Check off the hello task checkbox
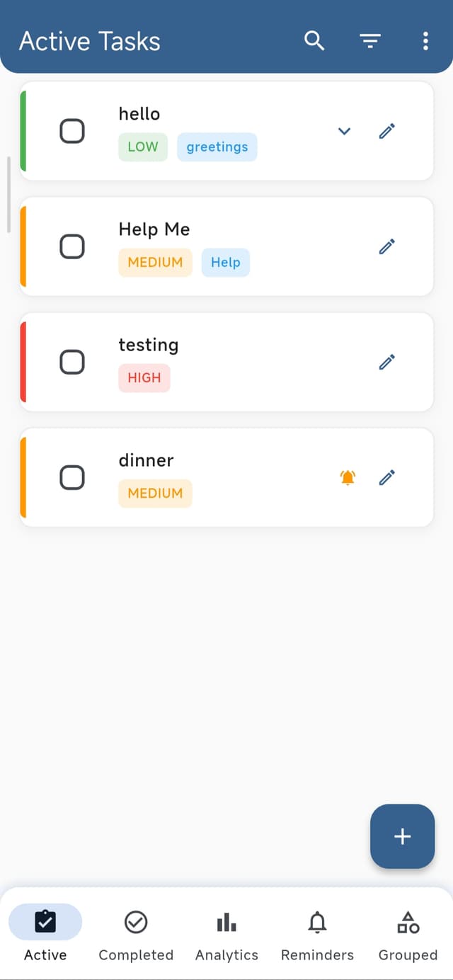Image resolution: width=453 pixels, height=980 pixels. (x=72, y=131)
